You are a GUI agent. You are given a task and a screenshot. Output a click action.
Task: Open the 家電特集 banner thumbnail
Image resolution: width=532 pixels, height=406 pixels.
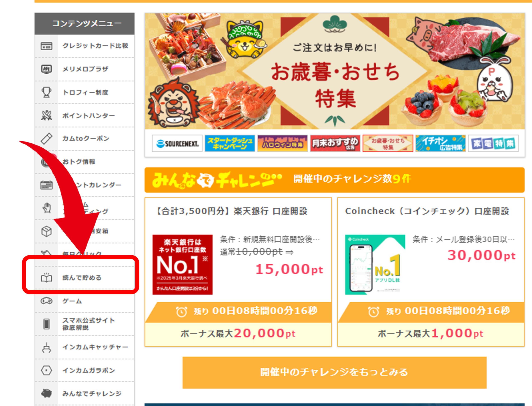(493, 143)
